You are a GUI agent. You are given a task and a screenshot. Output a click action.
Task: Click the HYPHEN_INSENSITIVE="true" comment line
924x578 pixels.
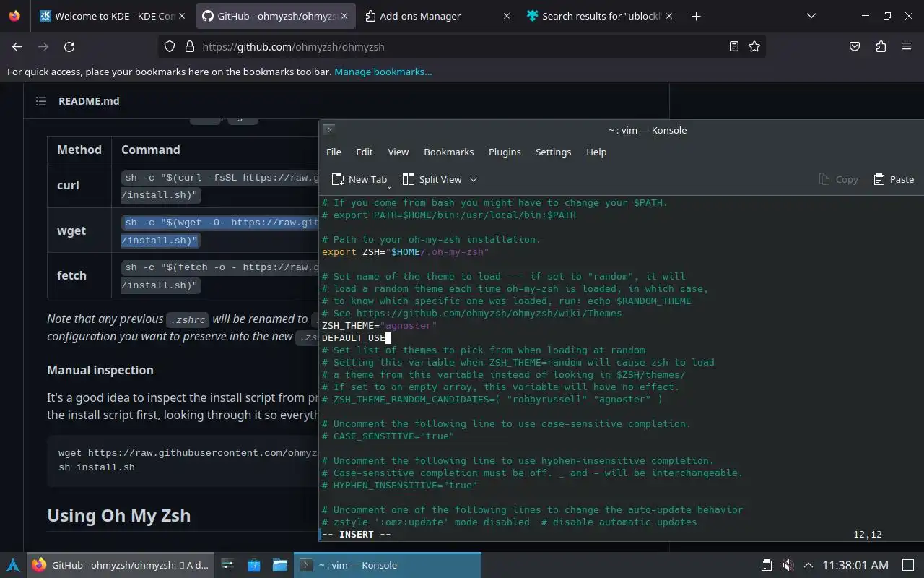point(400,486)
